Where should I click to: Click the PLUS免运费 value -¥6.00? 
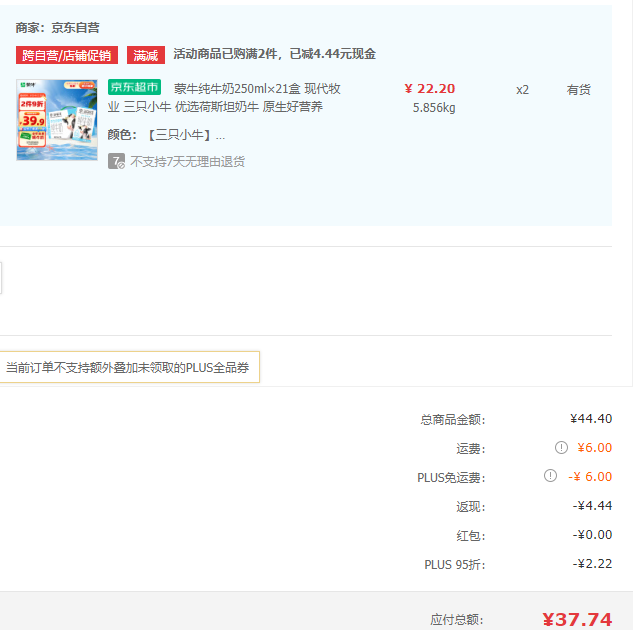point(590,477)
